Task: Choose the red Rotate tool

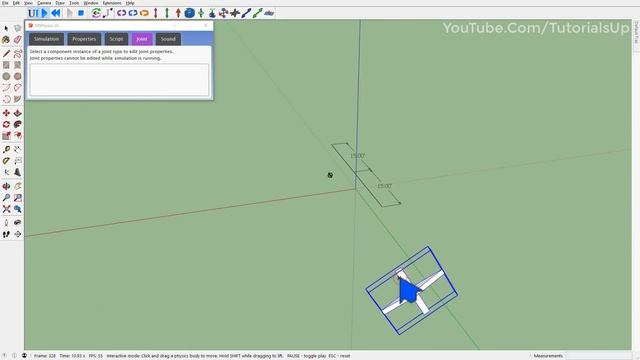Action: click(x=6, y=124)
